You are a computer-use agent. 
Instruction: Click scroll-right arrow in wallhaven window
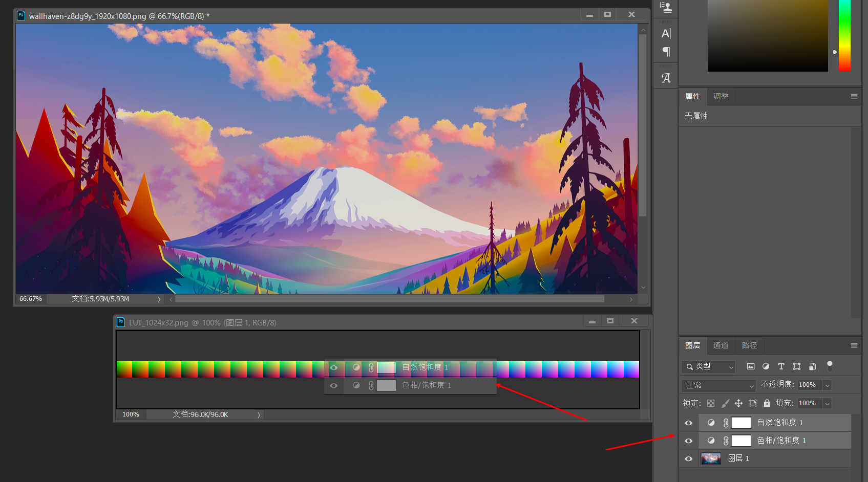(631, 299)
